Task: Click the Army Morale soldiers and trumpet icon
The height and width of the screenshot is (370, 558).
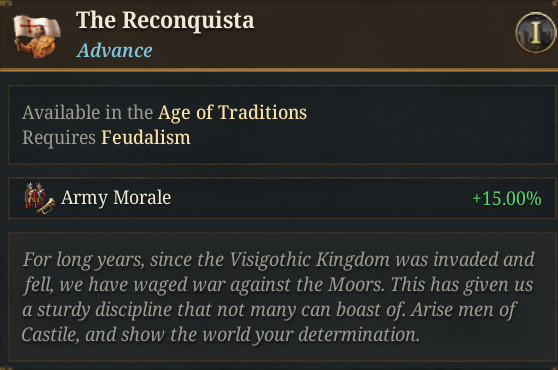Action: (x=40, y=198)
